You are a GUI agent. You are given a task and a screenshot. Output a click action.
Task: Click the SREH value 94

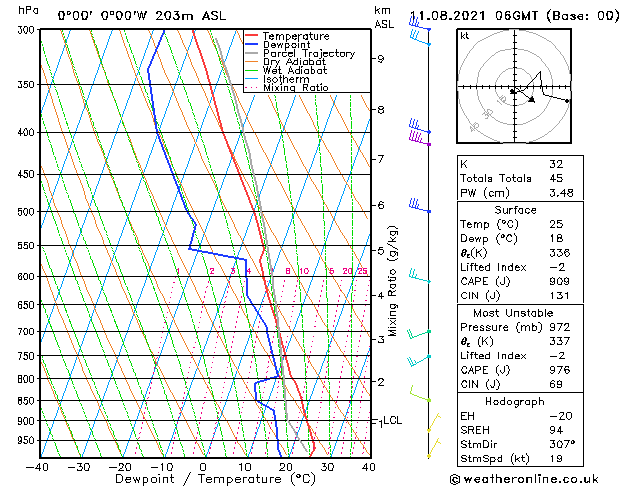pyautogui.click(x=556, y=430)
